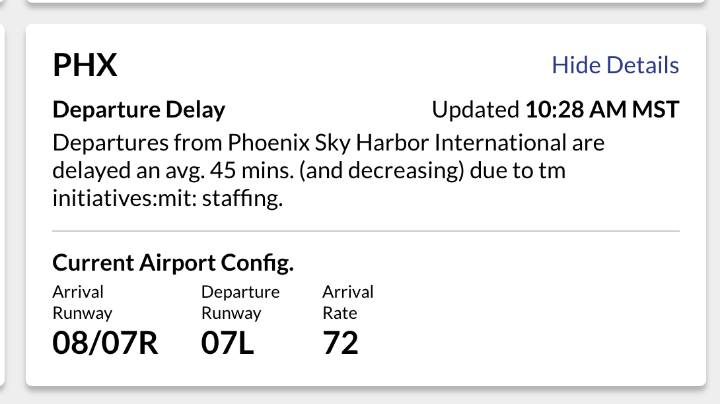Click the Arrival Rate label
Image resolution: width=720 pixels, height=404 pixels.
347,302
